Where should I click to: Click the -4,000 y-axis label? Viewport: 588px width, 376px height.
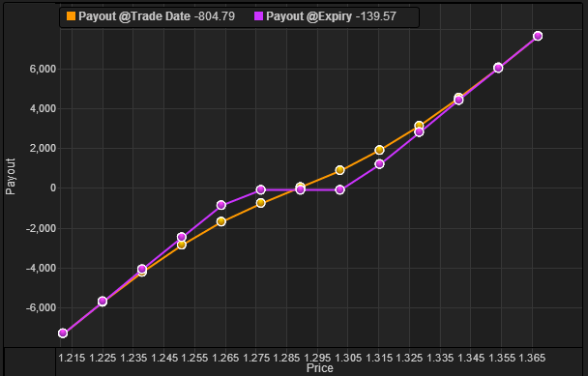41,268
